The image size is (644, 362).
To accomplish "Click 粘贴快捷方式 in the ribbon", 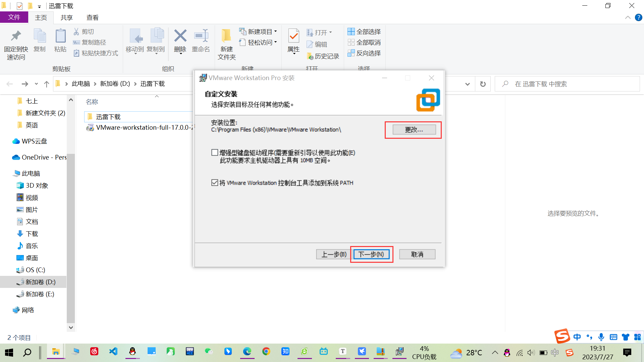I will pyautogui.click(x=96, y=53).
